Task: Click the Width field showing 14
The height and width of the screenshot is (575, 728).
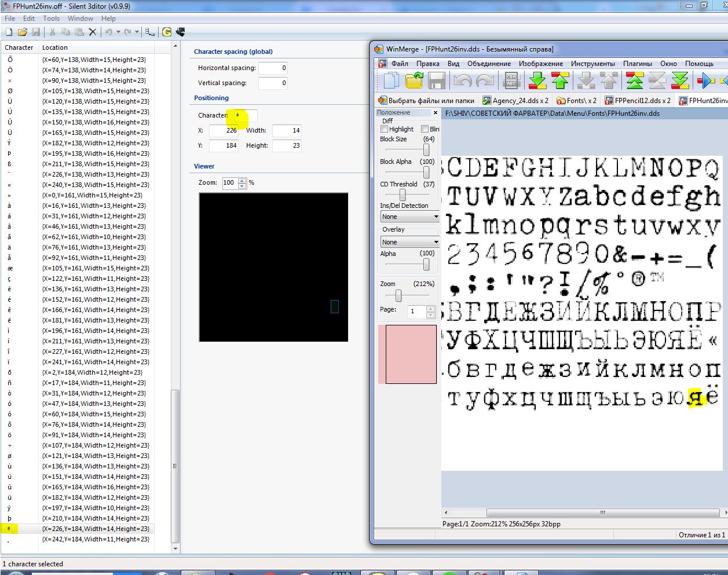Action: click(287, 130)
